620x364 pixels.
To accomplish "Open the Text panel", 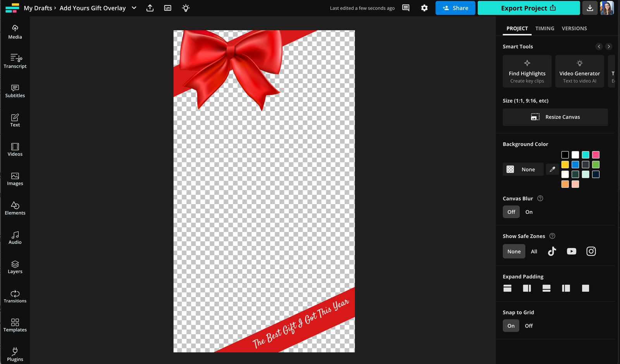I will coord(15,120).
